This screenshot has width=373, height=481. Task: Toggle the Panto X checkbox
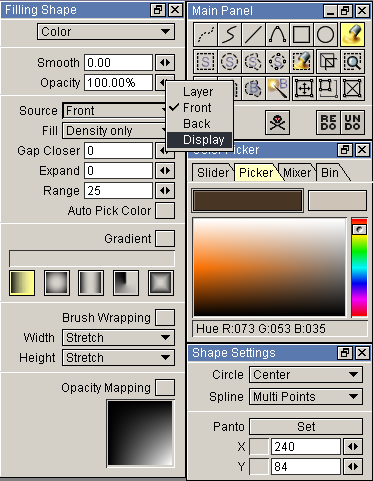(259, 447)
